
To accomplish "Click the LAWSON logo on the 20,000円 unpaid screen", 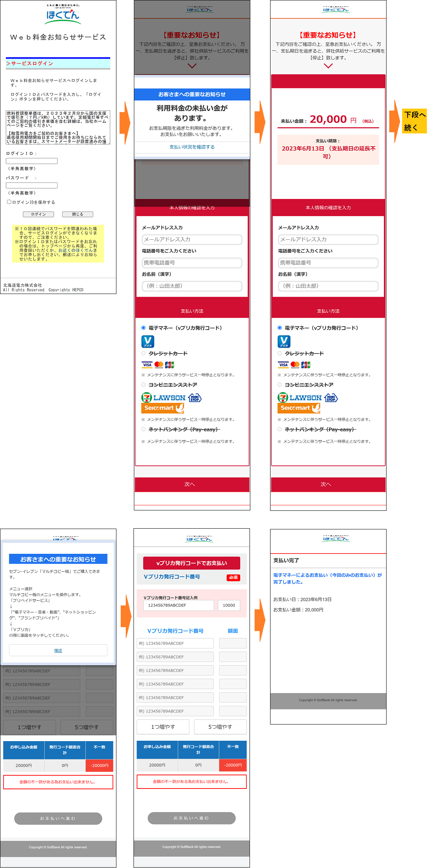I will (x=305, y=398).
